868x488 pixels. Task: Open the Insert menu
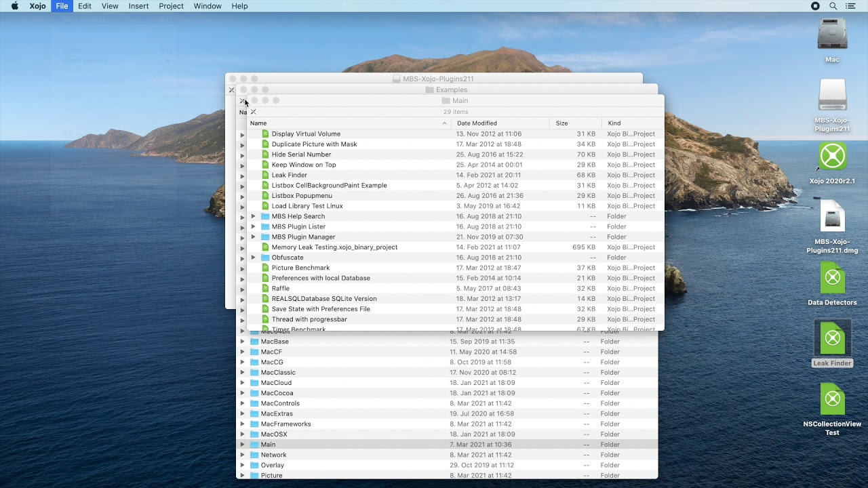coord(138,6)
